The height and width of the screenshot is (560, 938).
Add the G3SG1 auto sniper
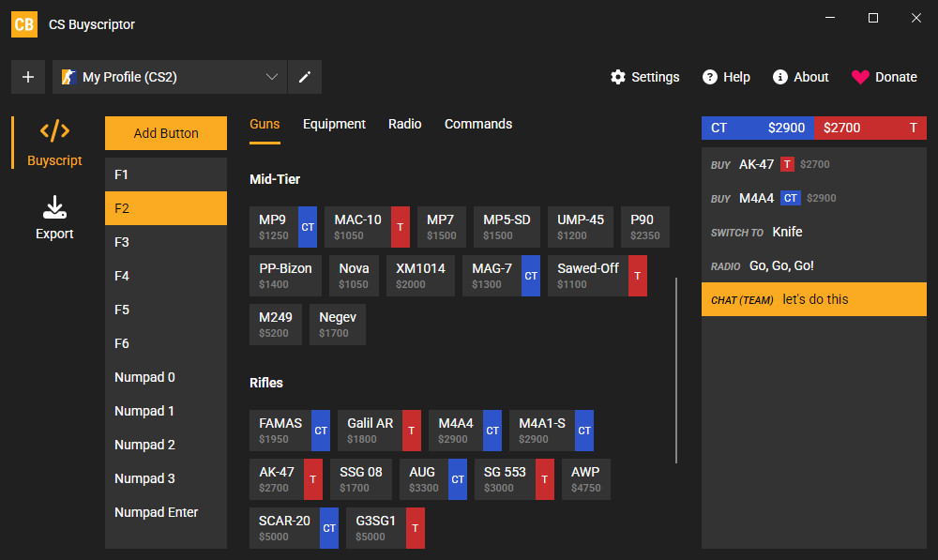(386, 528)
